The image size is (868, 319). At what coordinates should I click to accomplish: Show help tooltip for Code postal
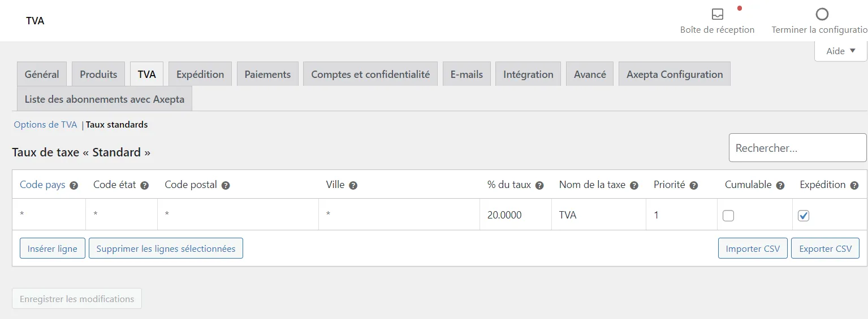pos(226,185)
